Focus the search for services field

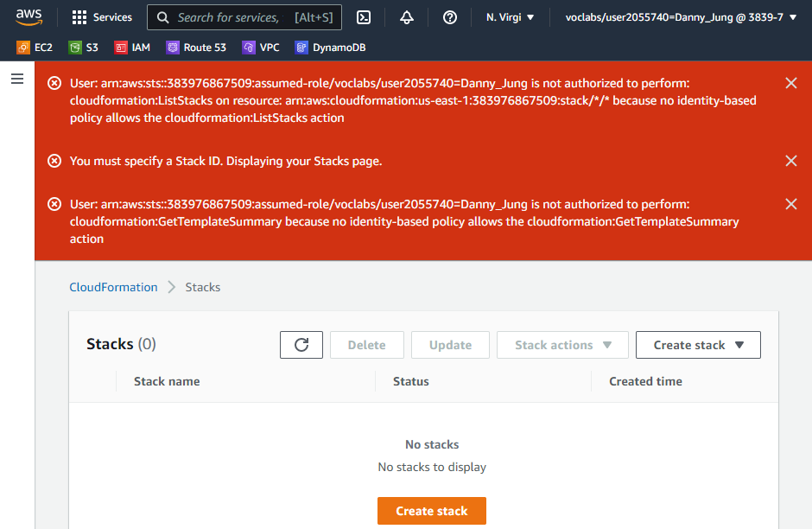pos(244,17)
